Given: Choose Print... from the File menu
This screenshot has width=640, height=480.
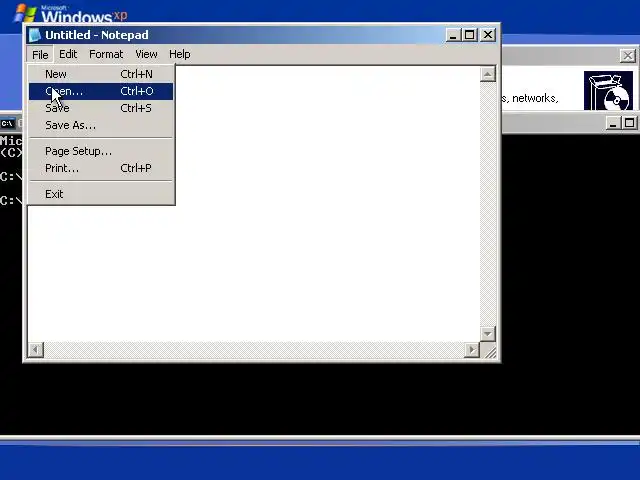Looking at the screenshot, I should coord(101,168).
